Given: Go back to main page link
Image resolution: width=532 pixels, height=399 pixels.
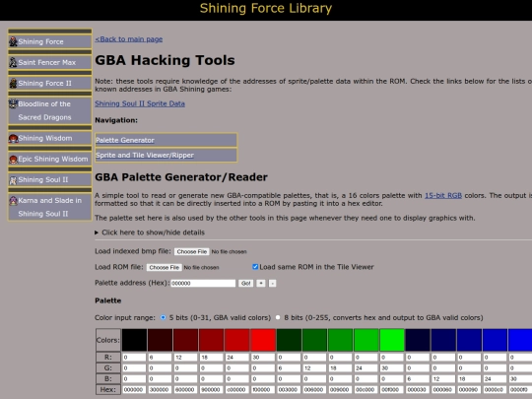Looking at the screenshot, I should pyautogui.click(x=129, y=39).
